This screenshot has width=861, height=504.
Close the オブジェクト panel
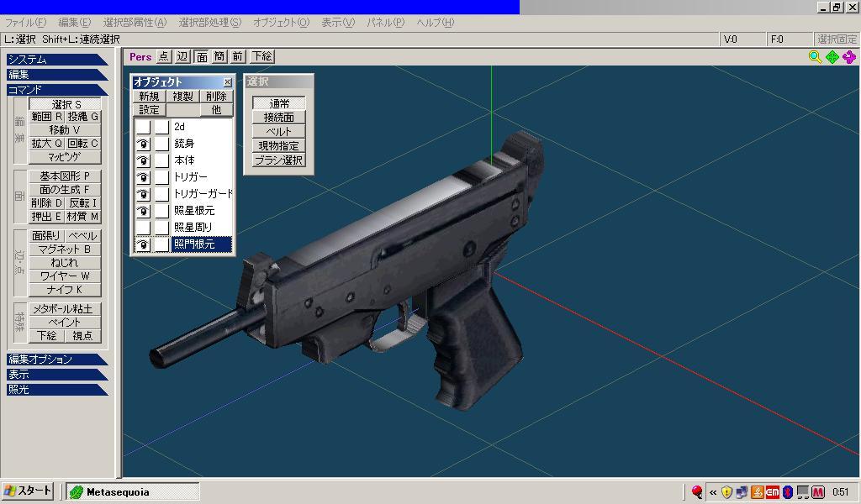coord(227,82)
